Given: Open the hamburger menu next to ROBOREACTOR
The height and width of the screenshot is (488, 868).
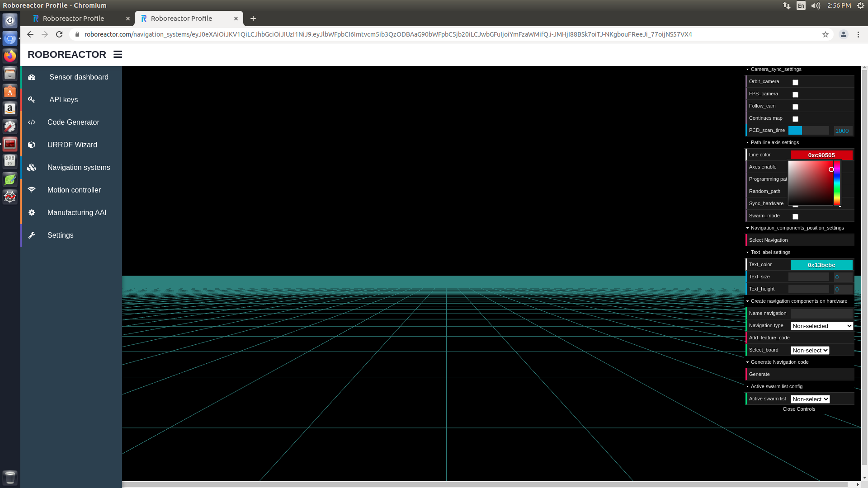Looking at the screenshot, I should coord(118,54).
